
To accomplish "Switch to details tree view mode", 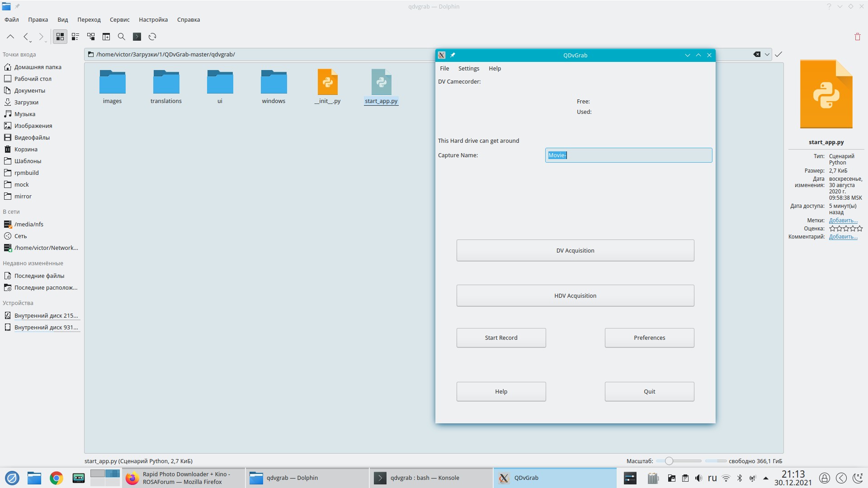I will 91,37.
